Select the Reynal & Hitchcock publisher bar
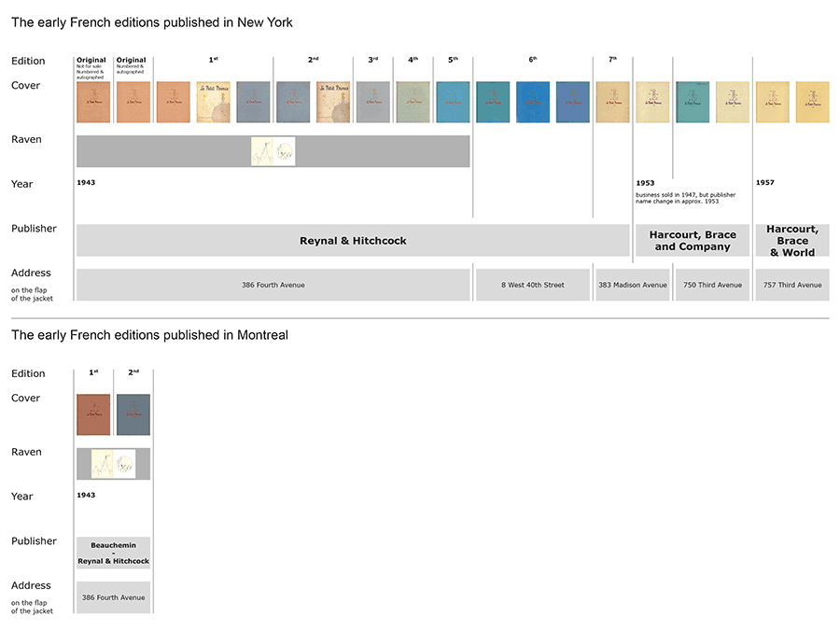Image resolution: width=840 pixels, height=631 pixels. click(353, 241)
